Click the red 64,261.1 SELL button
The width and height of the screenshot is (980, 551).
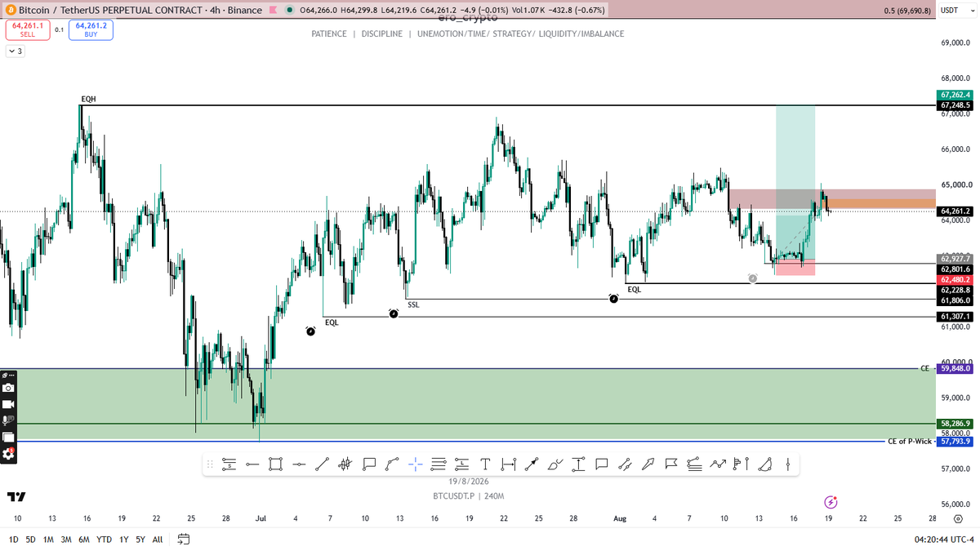coord(27,30)
